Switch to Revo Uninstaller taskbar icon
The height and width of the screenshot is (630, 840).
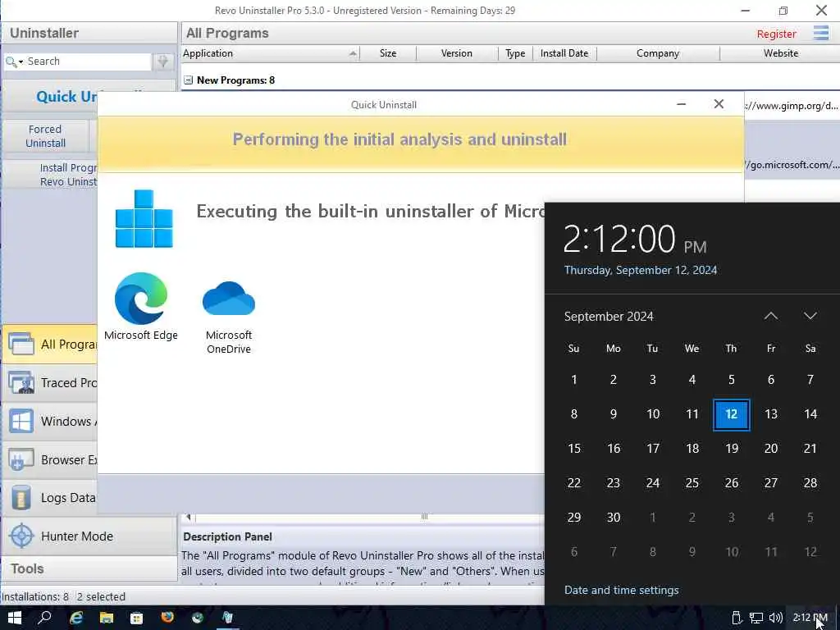point(228,618)
